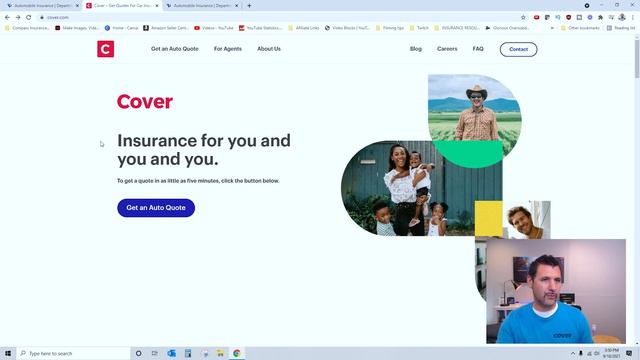Click the blue Get an Auto Quote button

pyautogui.click(x=156, y=208)
